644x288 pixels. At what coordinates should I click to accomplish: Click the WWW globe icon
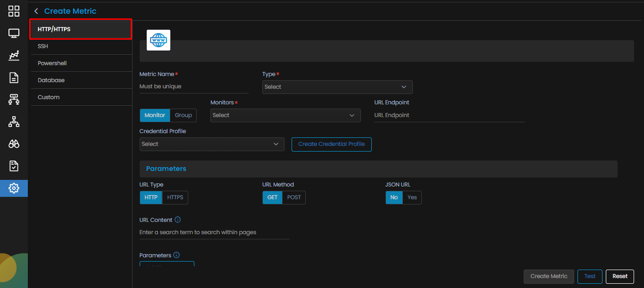pos(159,40)
